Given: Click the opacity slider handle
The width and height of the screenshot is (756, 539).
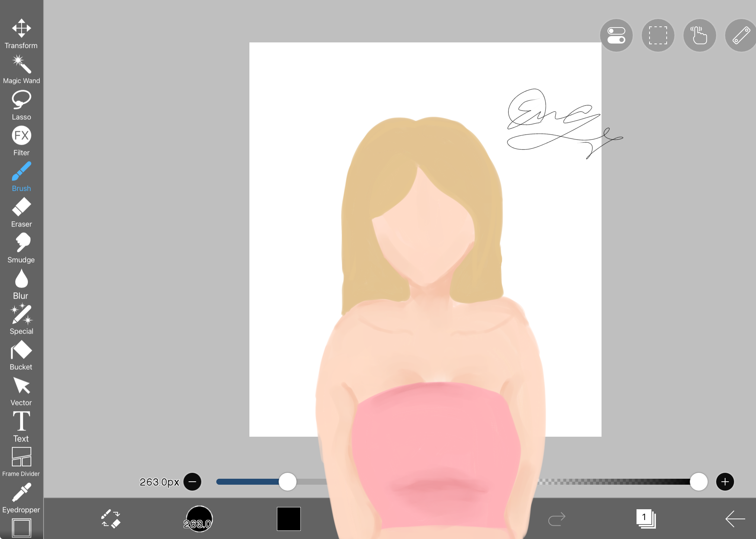Looking at the screenshot, I should [x=699, y=482].
